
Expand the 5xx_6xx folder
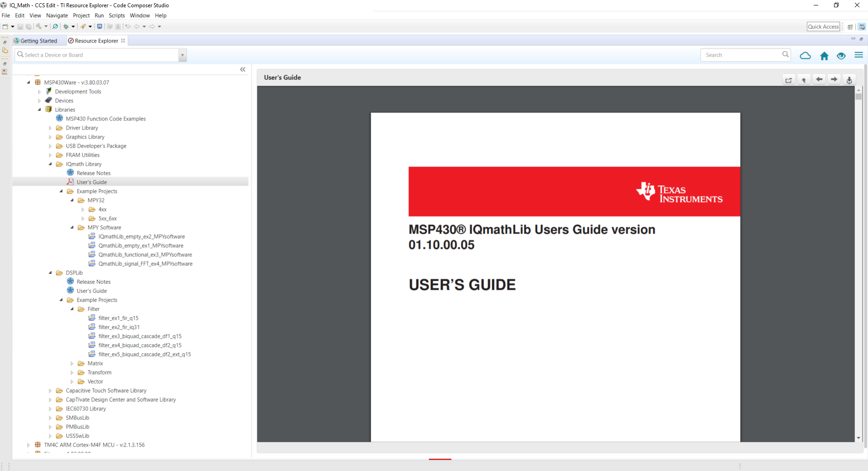(83, 218)
